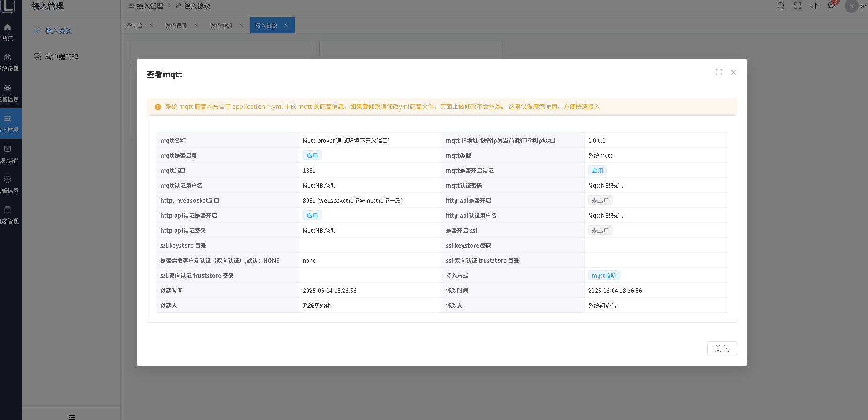Click the Home icon in the sidebar
The height and width of the screenshot is (420, 868).
(x=7, y=28)
